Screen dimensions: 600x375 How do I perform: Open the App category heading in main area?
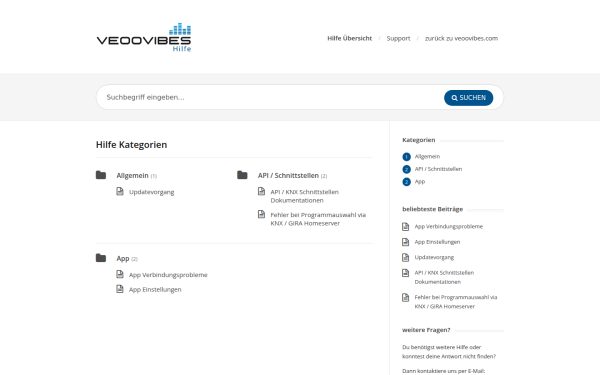coord(123,258)
